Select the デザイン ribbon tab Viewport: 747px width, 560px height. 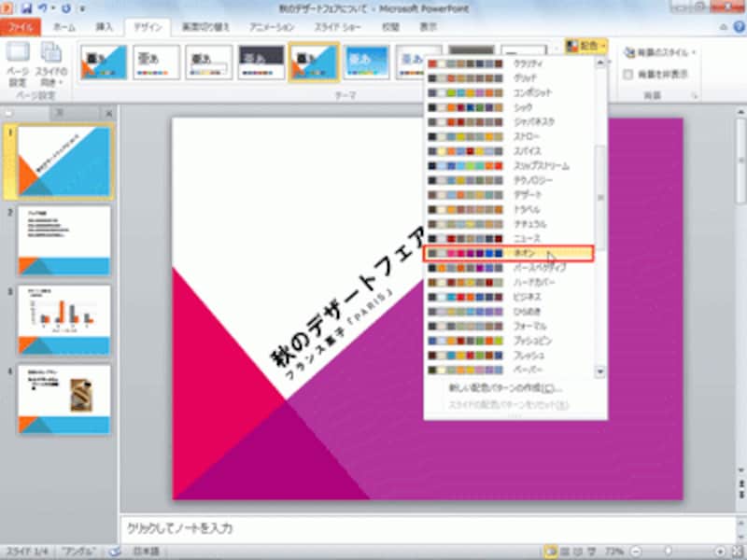click(148, 27)
